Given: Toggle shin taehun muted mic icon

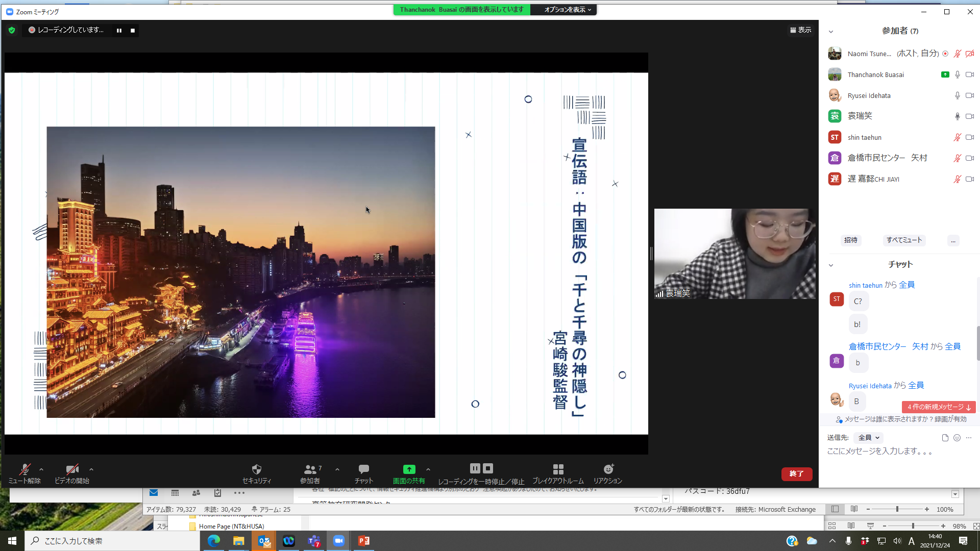Looking at the screenshot, I should tap(958, 138).
